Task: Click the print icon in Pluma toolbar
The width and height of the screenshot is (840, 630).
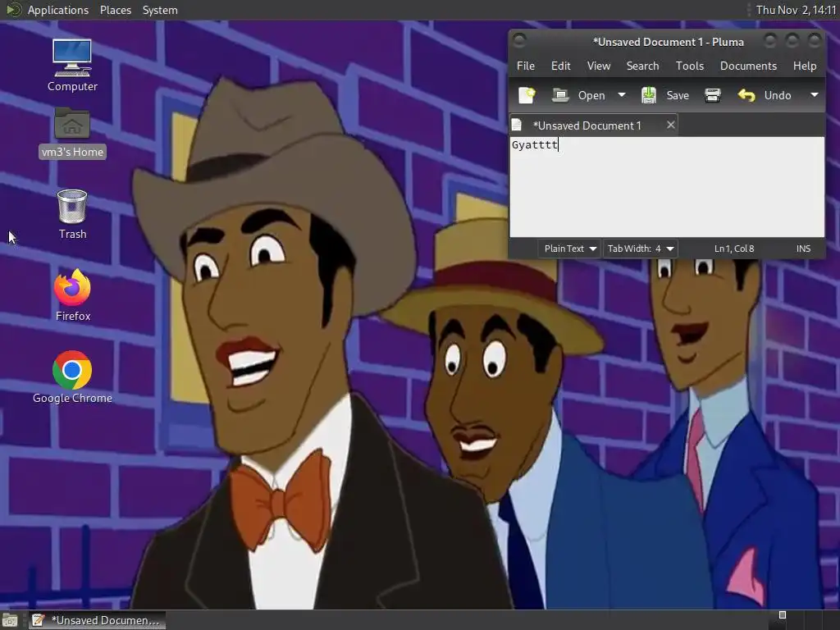Action: pyautogui.click(x=713, y=95)
